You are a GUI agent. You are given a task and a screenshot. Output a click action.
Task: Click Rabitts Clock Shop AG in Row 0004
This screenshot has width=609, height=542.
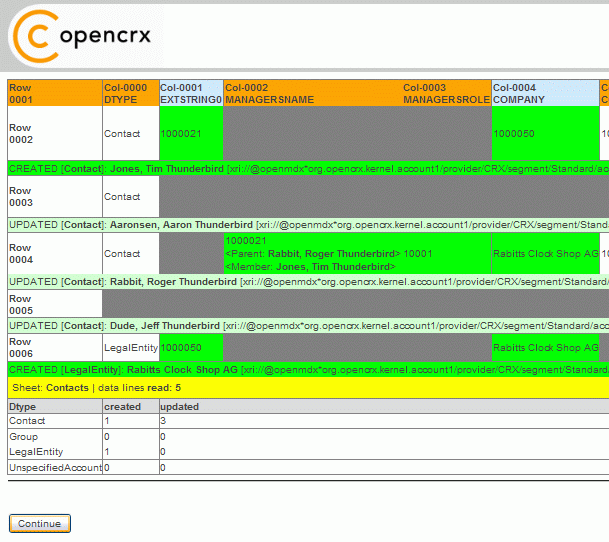pos(545,254)
